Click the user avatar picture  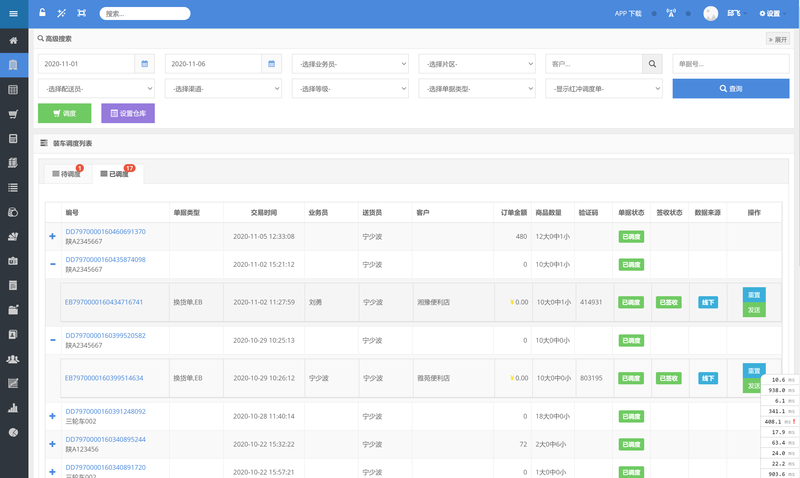point(710,13)
